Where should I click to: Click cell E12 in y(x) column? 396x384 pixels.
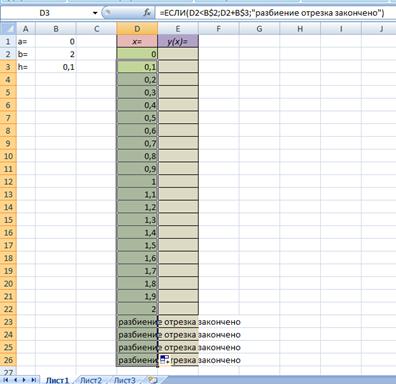tap(178, 182)
